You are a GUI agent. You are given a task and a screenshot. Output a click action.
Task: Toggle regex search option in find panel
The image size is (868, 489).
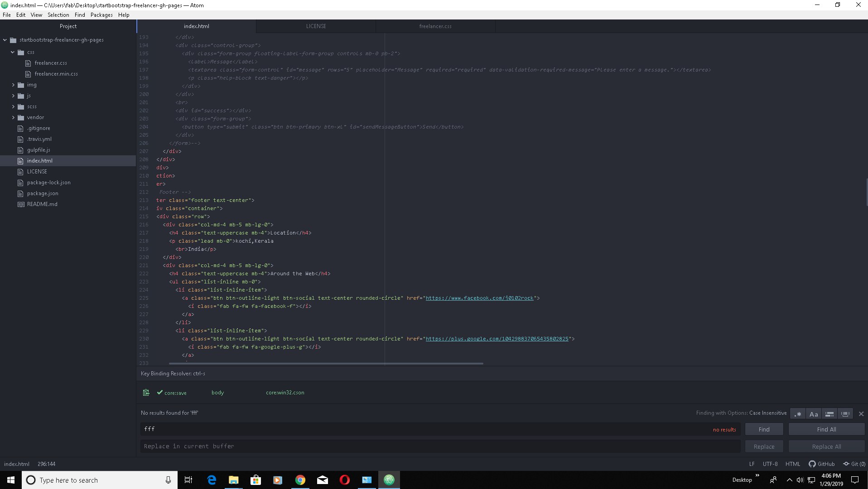[x=798, y=414]
